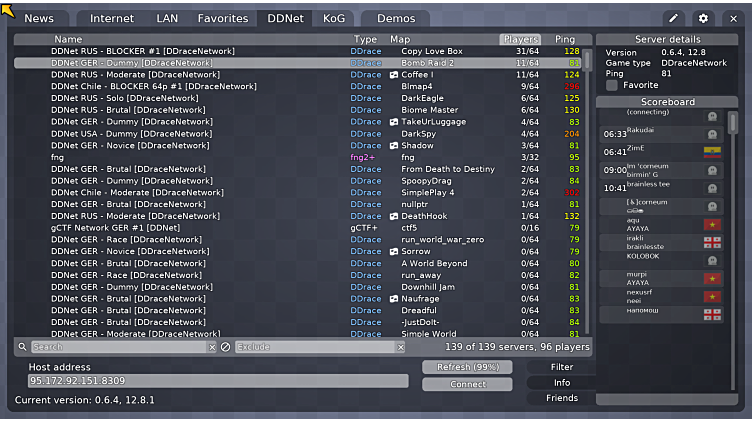The width and height of the screenshot is (752, 423).
Task: Open the editor with the pencil icon
Action: 674,18
